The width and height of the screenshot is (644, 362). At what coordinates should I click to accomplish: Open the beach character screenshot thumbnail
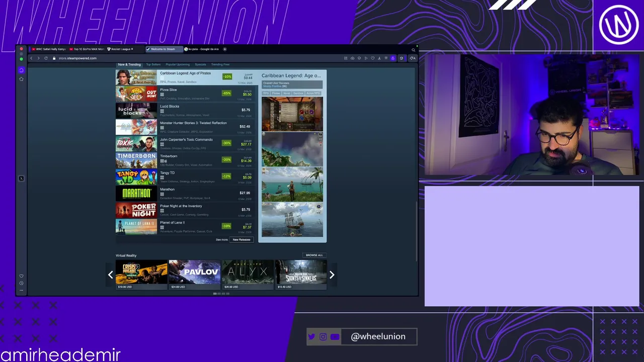[x=292, y=185]
